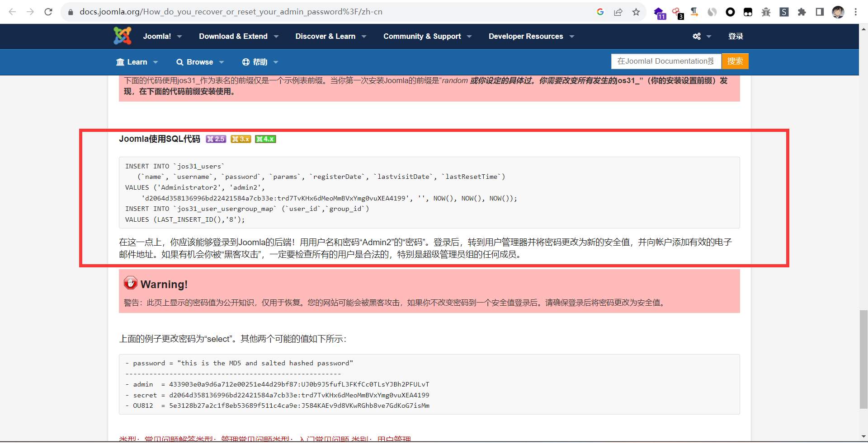This screenshot has width=868, height=443.
Task: Focus the Joomla Documentation search field
Action: click(x=665, y=61)
